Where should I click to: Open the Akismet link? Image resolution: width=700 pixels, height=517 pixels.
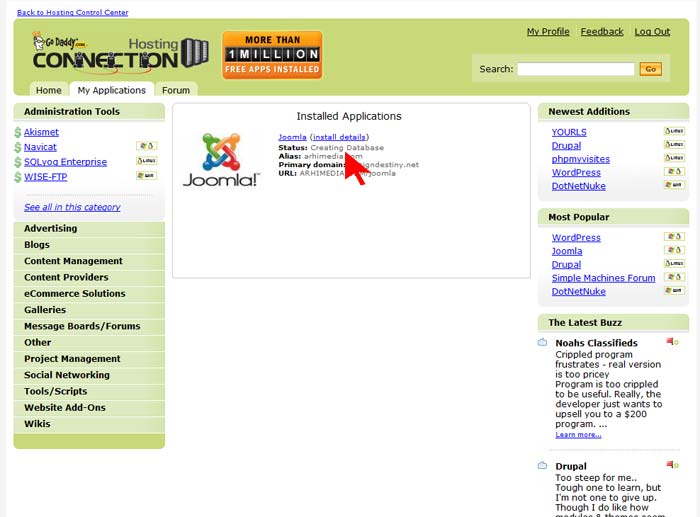click(x=41, y=132)
